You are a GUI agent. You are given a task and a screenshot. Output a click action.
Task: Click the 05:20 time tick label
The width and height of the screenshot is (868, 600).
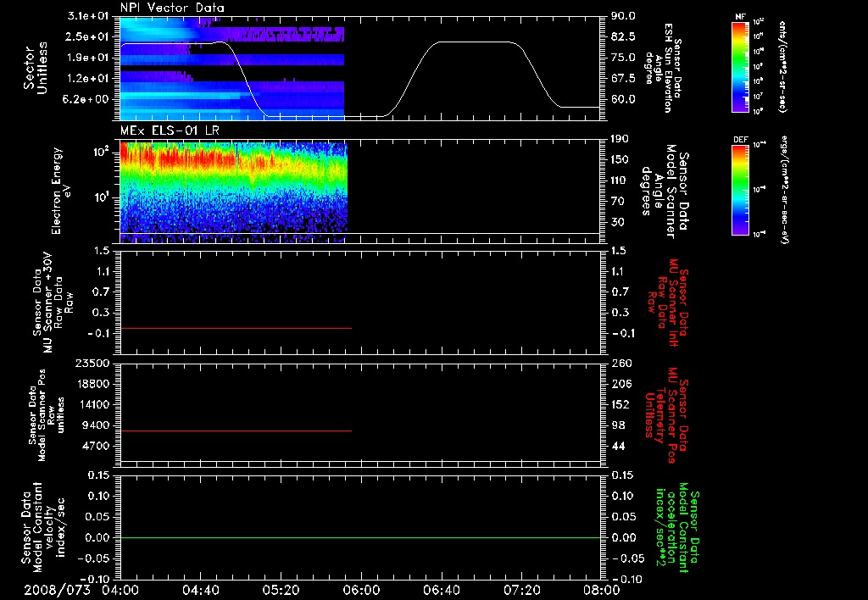pos(281,590)
